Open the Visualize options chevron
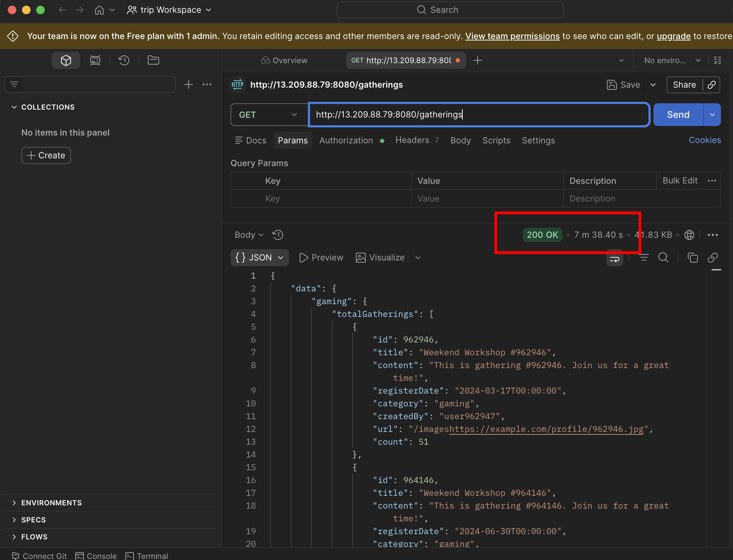The height and width of the screenshot is (560, 733). pos(418,258)
